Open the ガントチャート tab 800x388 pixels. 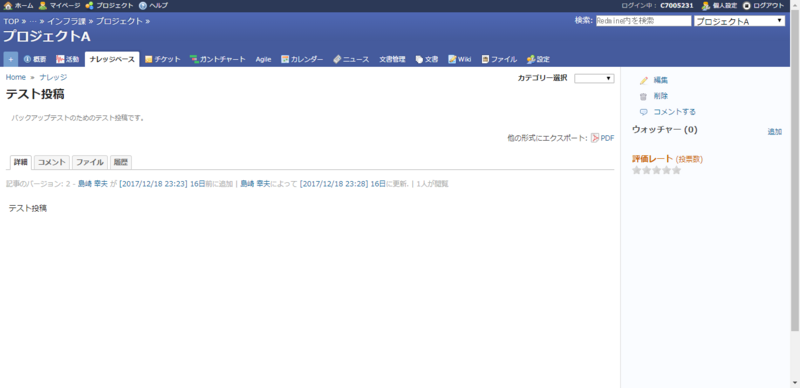point(218,59)
